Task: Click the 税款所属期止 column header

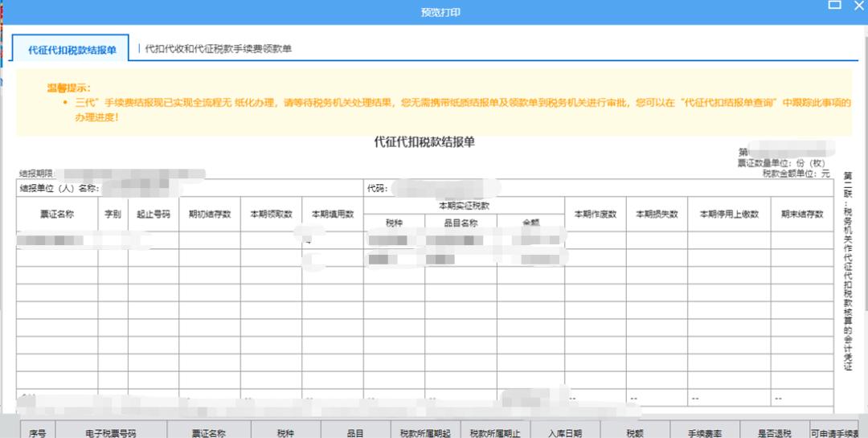Action: (495, 432)
